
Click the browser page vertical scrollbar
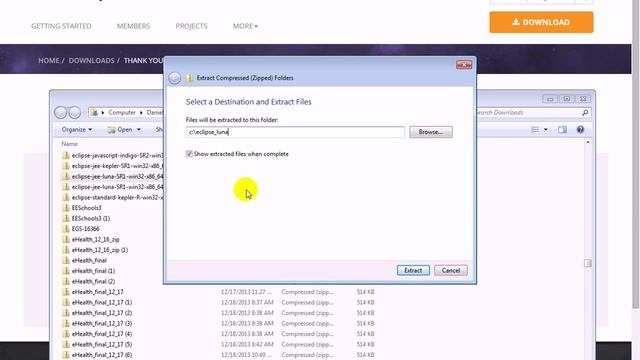coord(636,155)
